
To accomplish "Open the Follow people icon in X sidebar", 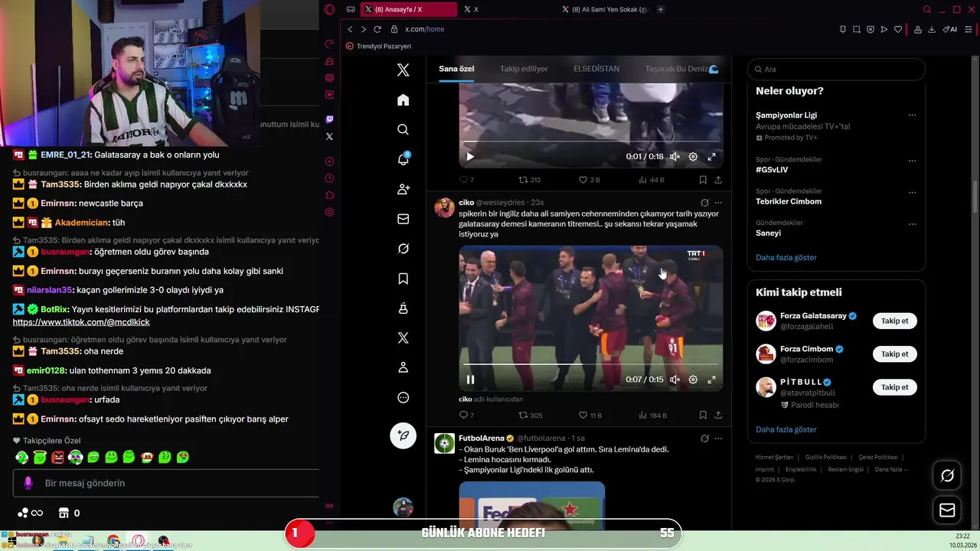I will 403,189.
